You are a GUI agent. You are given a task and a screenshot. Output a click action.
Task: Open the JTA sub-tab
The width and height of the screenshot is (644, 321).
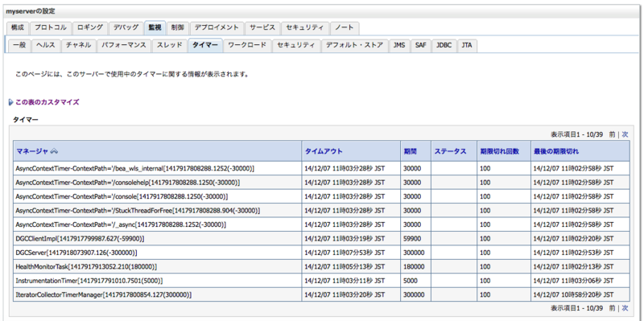467,45
